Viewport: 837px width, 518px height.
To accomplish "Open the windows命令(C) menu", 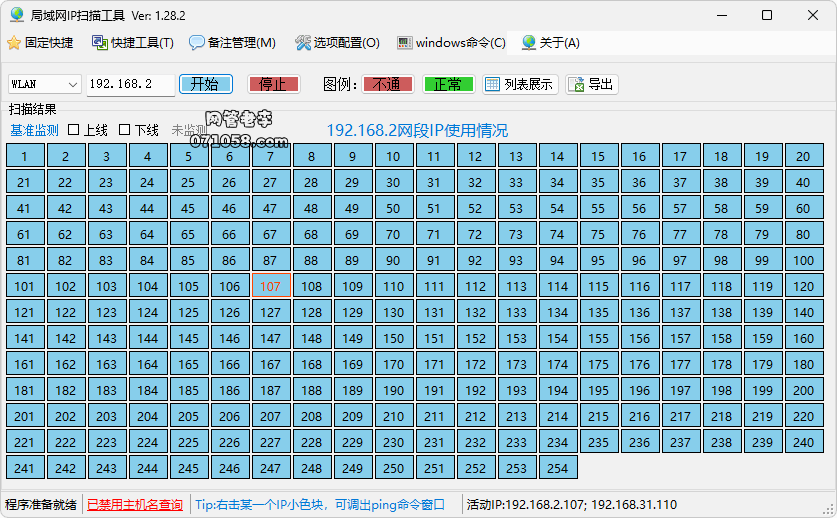I will (x=451, y=43).
